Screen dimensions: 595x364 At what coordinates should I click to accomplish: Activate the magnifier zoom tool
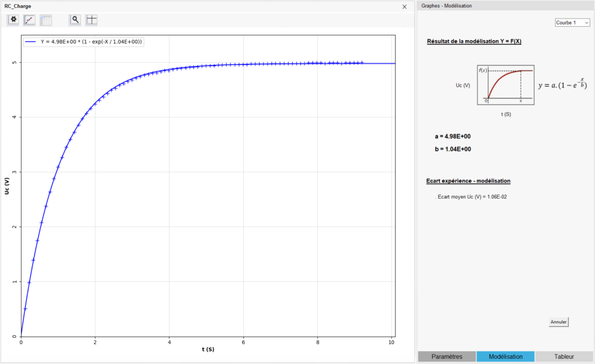pyautogui.click(x=75, y=20)
